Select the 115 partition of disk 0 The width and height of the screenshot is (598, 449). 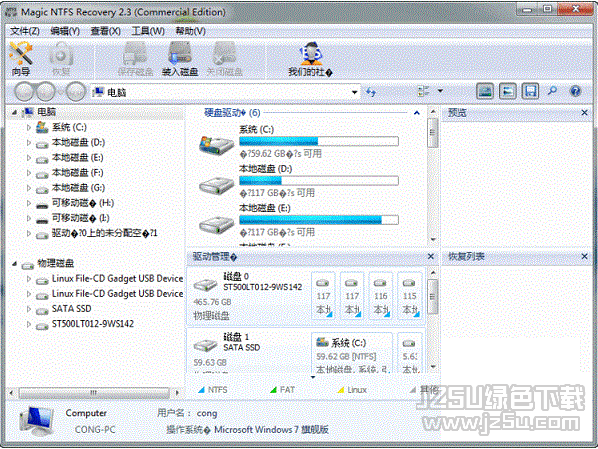click(410, 295)
